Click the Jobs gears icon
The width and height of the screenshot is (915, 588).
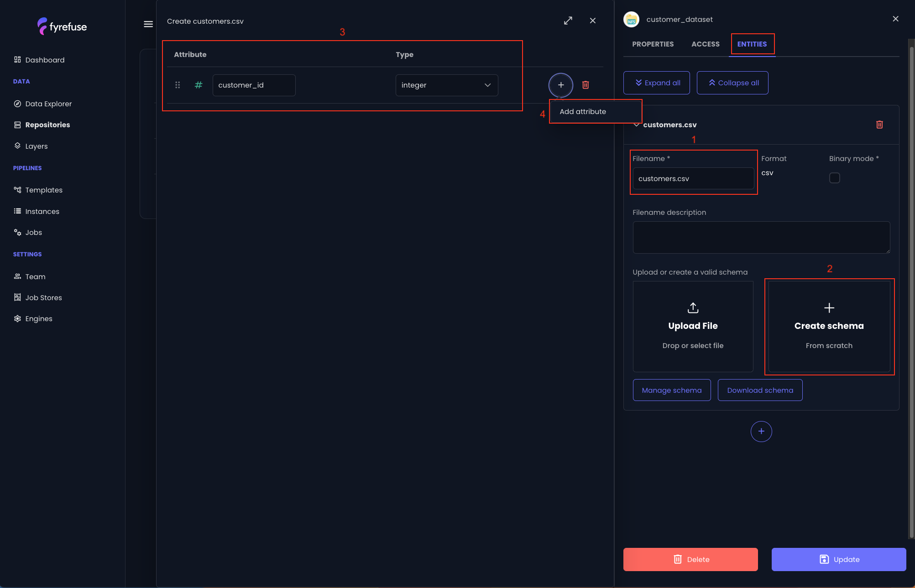(17, 232)
